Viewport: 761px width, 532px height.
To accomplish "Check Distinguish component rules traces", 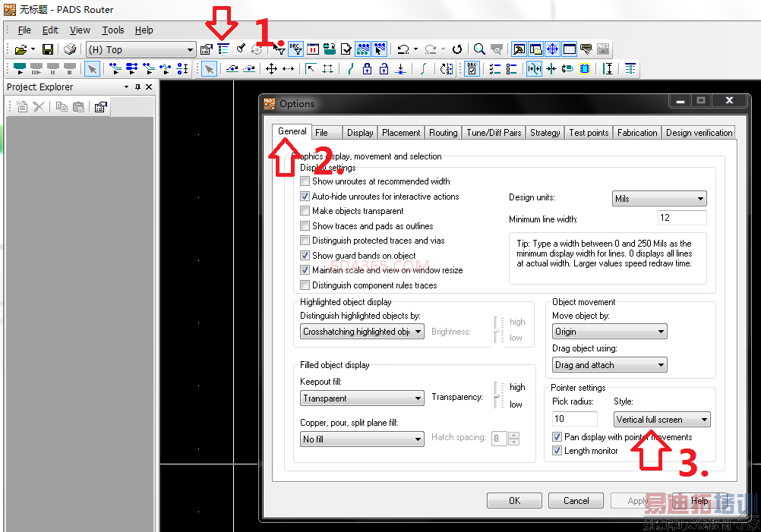I will click(x=305, y=285).
